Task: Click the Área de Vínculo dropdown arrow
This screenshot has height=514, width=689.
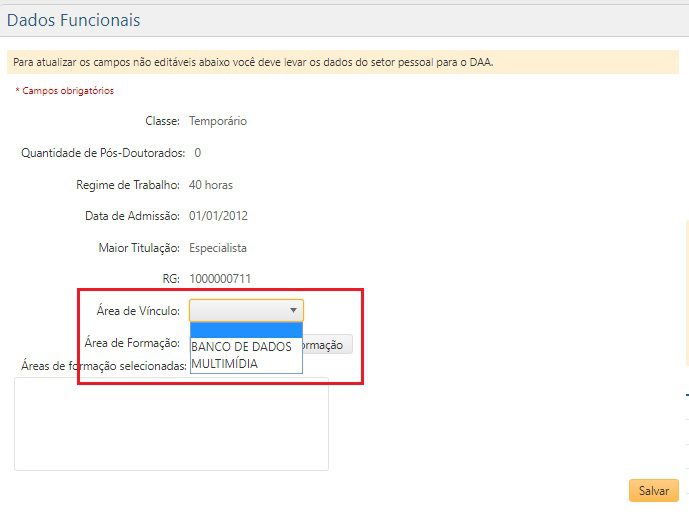Action: pos(293,311)
